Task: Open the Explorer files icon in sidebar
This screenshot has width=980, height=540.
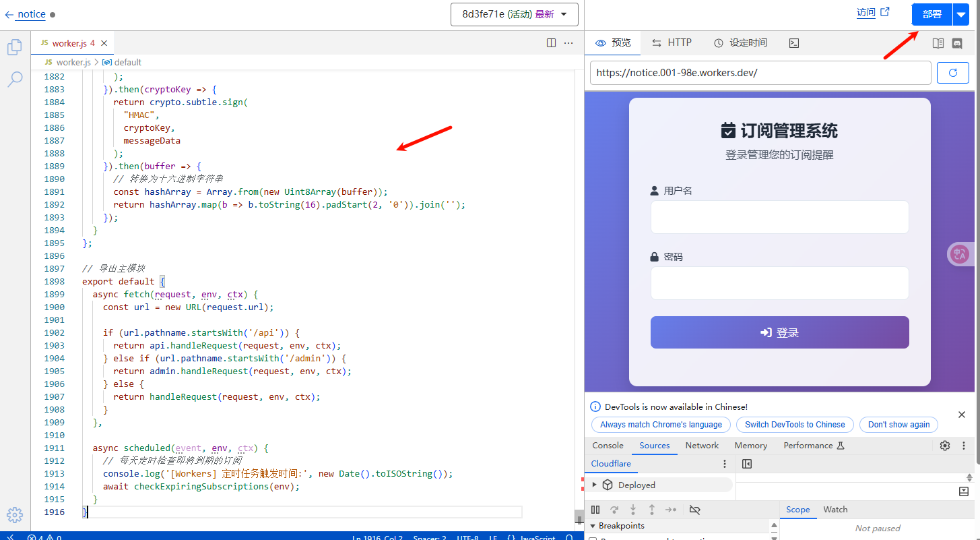Action: tap(14, 47)
